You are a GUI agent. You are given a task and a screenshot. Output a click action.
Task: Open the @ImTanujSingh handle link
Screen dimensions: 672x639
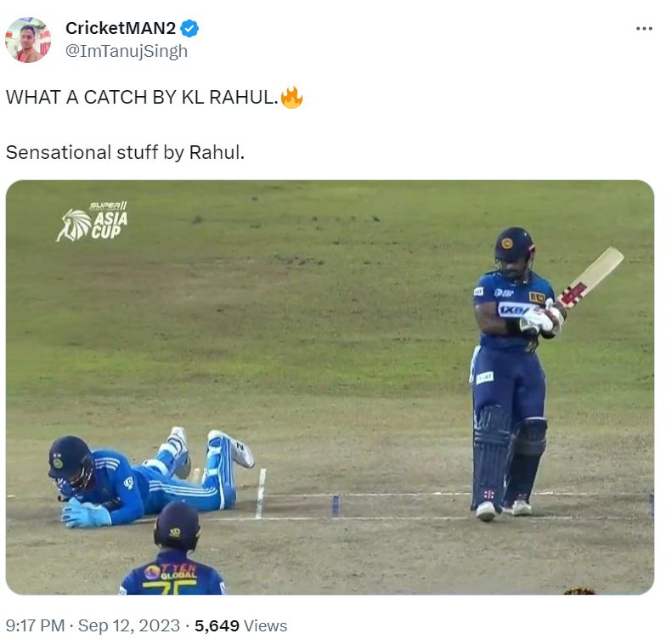pos(127,51)
